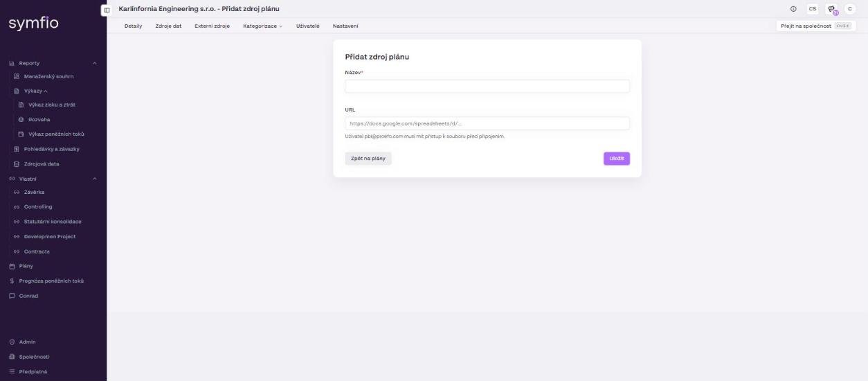
Task: Click the Zdrojová data database icon
Action: (17, 164)
